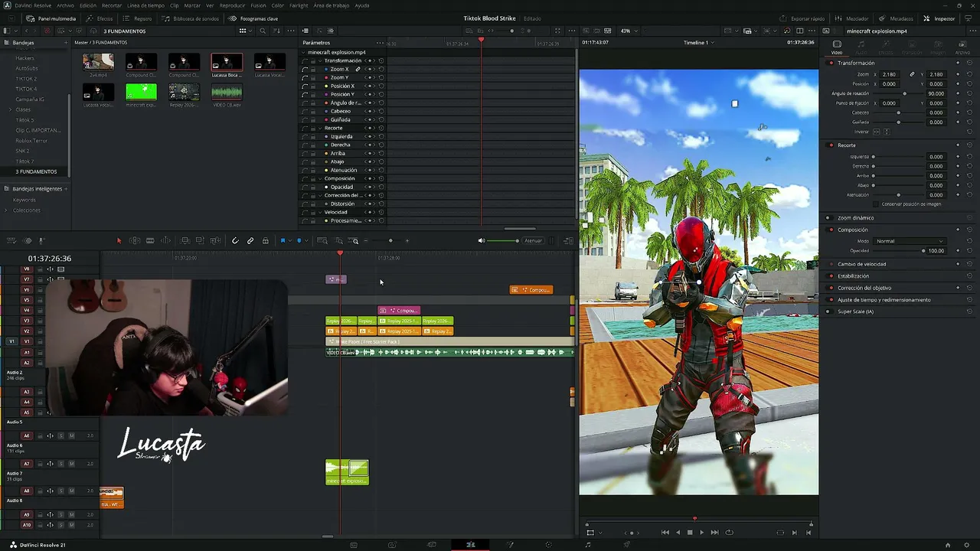Toggle the Zoom X/Y link chain in Inspector

[912, 74]
